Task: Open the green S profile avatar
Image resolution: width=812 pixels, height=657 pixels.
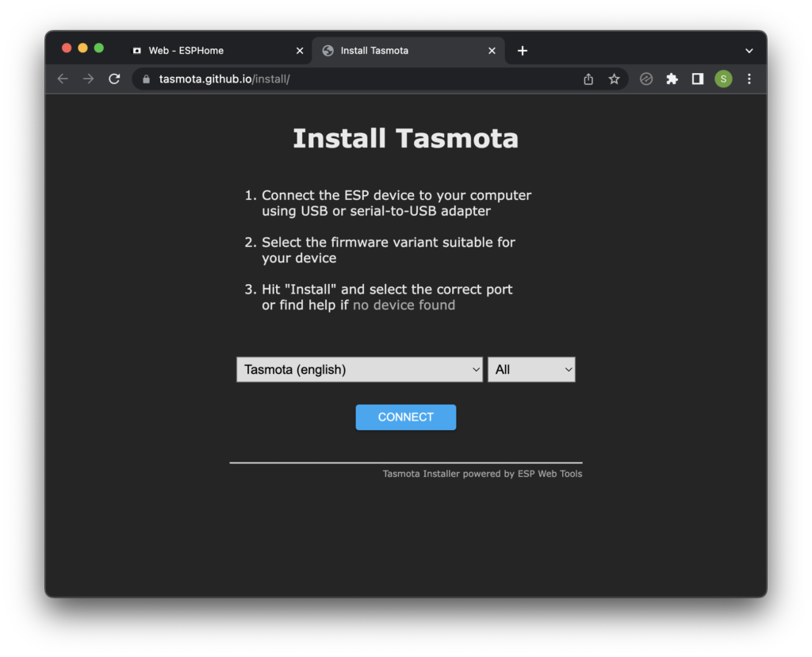Action: (723, 79)
